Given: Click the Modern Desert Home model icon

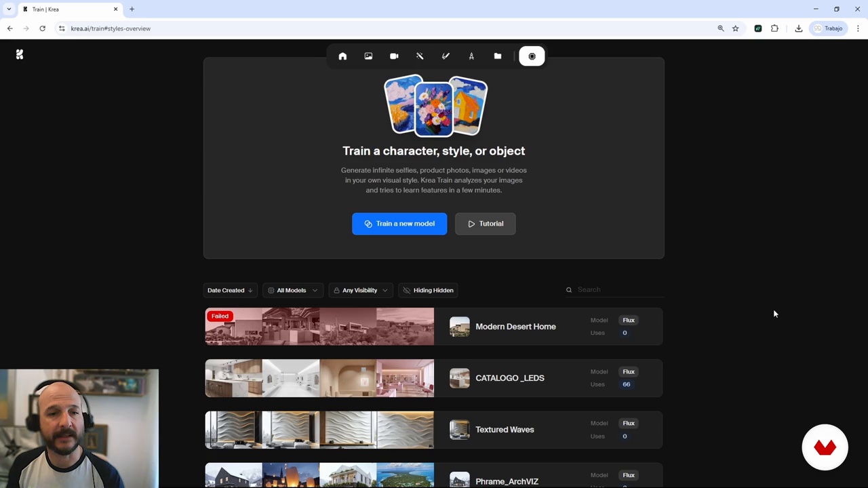Looking at the screenshot, I should pos(459,327).
